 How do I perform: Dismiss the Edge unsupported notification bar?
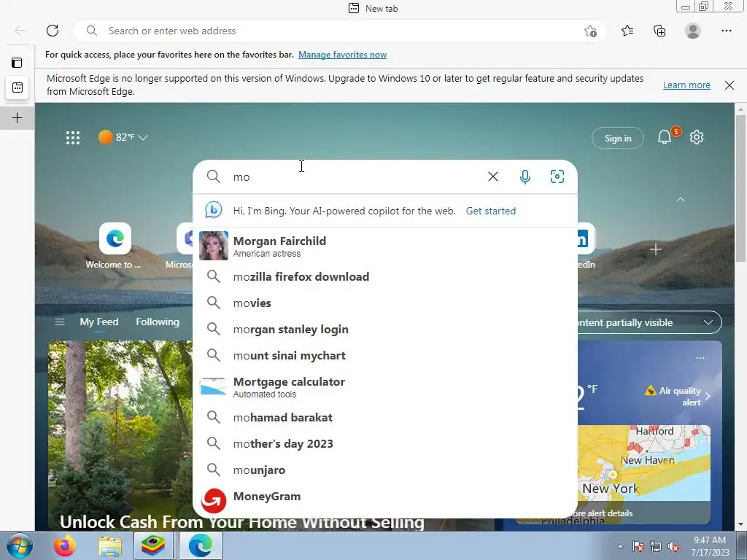[x=729, y=85]
